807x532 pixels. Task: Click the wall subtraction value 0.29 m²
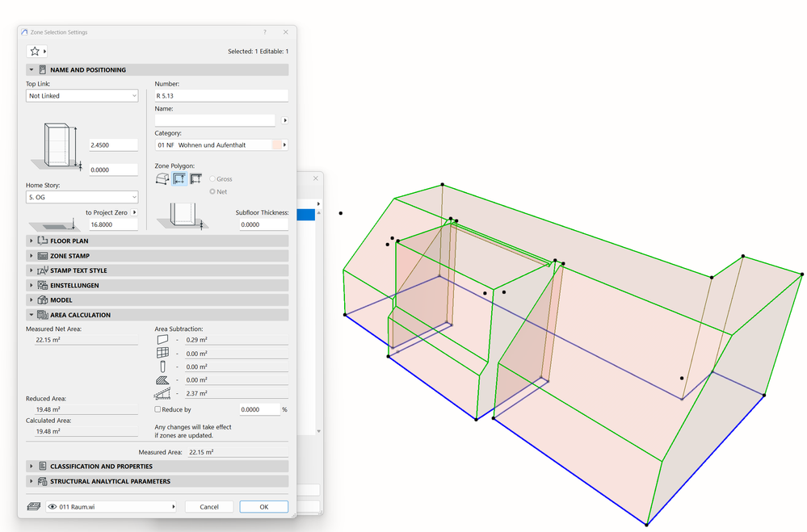(x=237, y=340)
